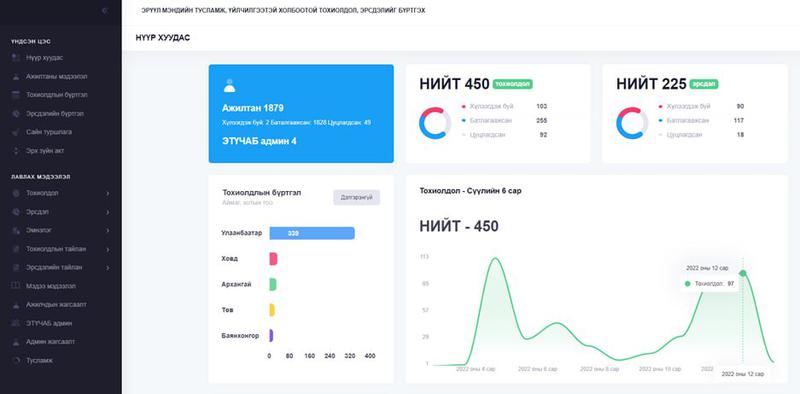Expand the Эрсдэлийн тайлан chevron
This screenshot has height=394, width=800.
point(108,267)
